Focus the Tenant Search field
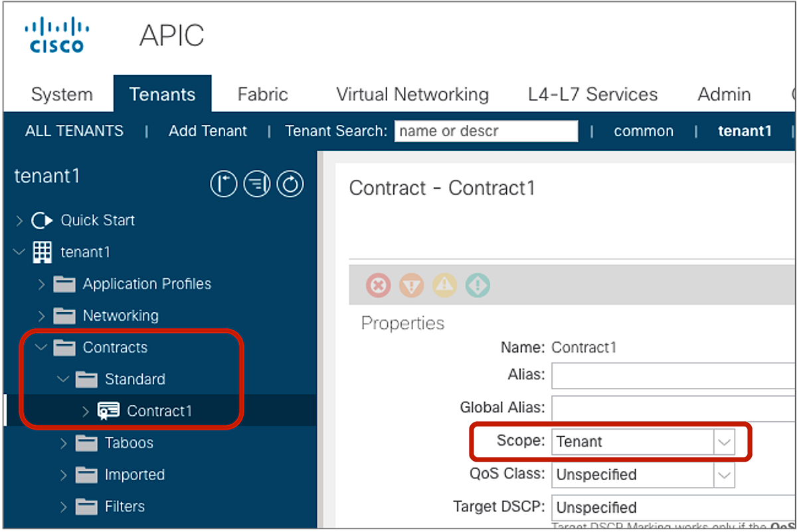 486,131
